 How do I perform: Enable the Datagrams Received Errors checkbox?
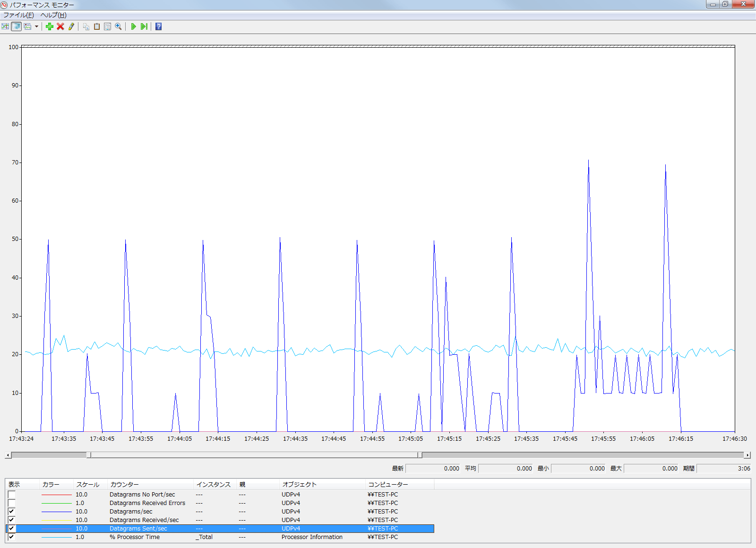pos(12,503)
